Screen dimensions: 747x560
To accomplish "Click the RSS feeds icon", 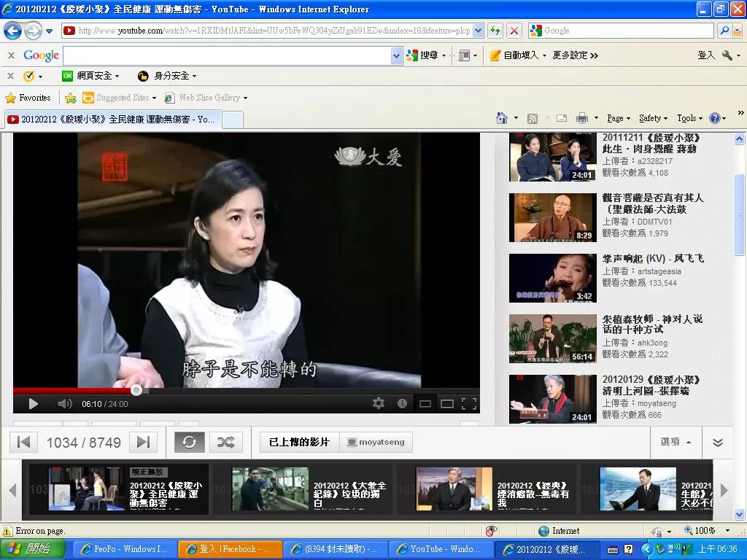I will coord(532,119).
